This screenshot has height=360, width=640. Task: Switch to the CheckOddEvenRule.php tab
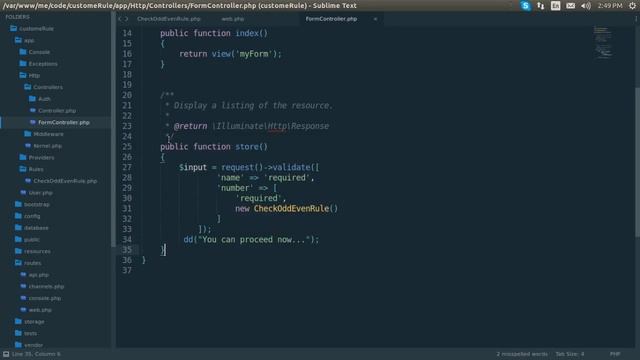[x=169, y=19]
